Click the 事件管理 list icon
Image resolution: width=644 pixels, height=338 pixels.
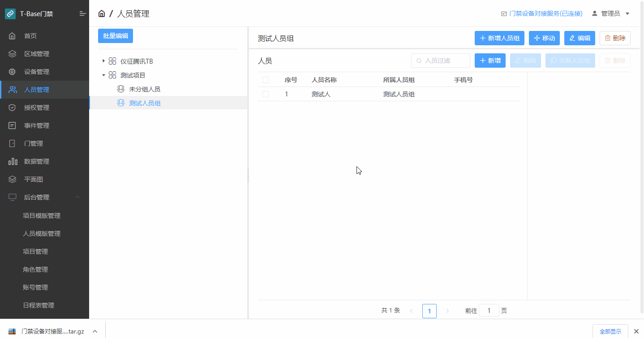(x=13, y=126)
